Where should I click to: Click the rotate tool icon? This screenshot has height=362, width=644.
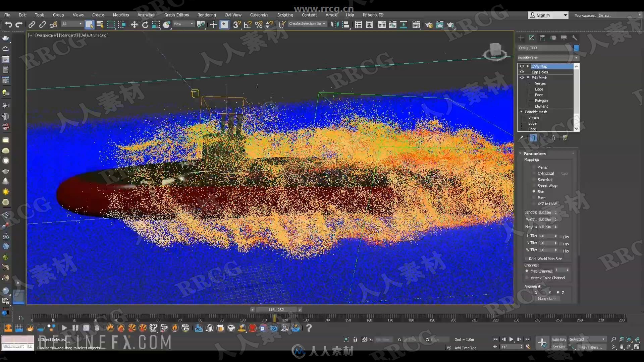pos(145,24)
